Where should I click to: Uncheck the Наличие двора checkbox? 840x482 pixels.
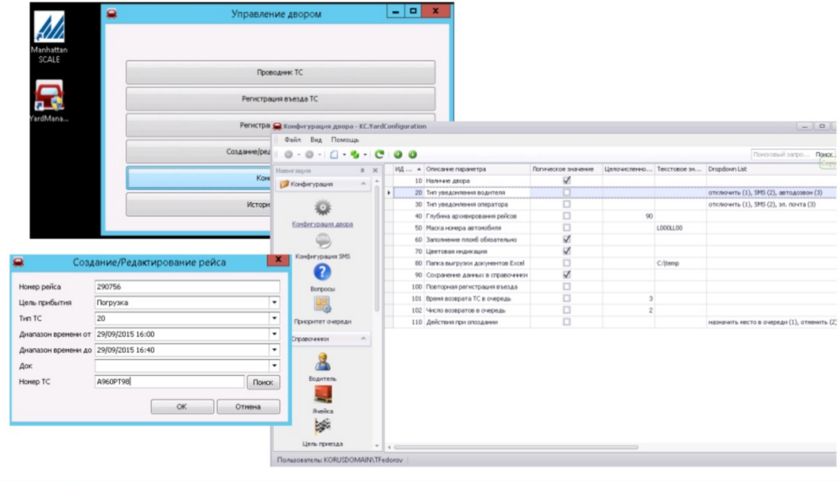coord(567,181)
